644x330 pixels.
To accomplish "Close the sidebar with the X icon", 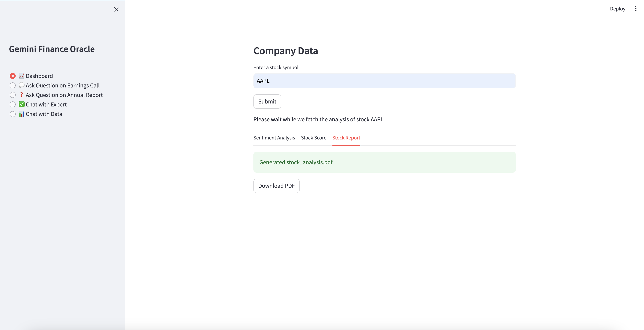I will 116,9.
